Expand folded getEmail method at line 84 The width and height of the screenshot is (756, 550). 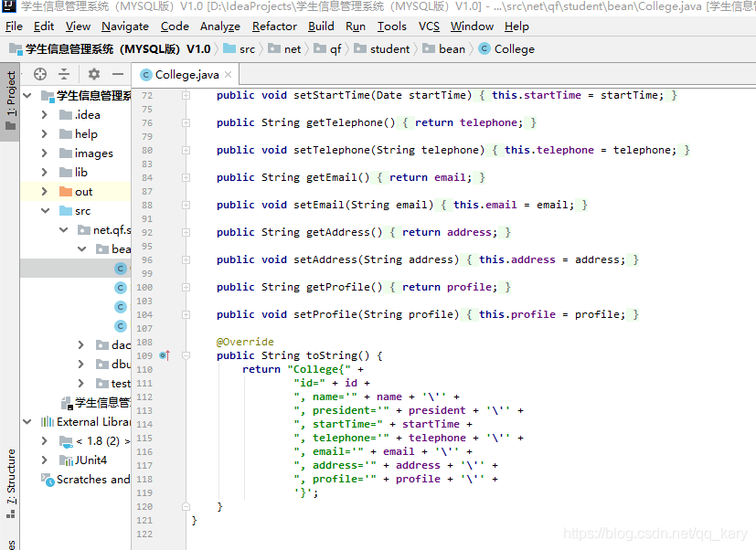click(186, 178)
